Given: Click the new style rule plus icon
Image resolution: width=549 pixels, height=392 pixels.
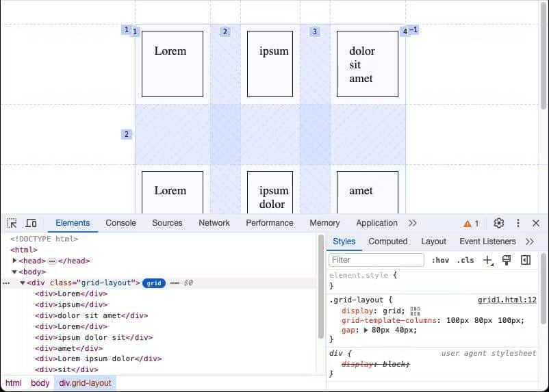Looking at the screenshot, I should pyautogui.click(x=487, y=260).
